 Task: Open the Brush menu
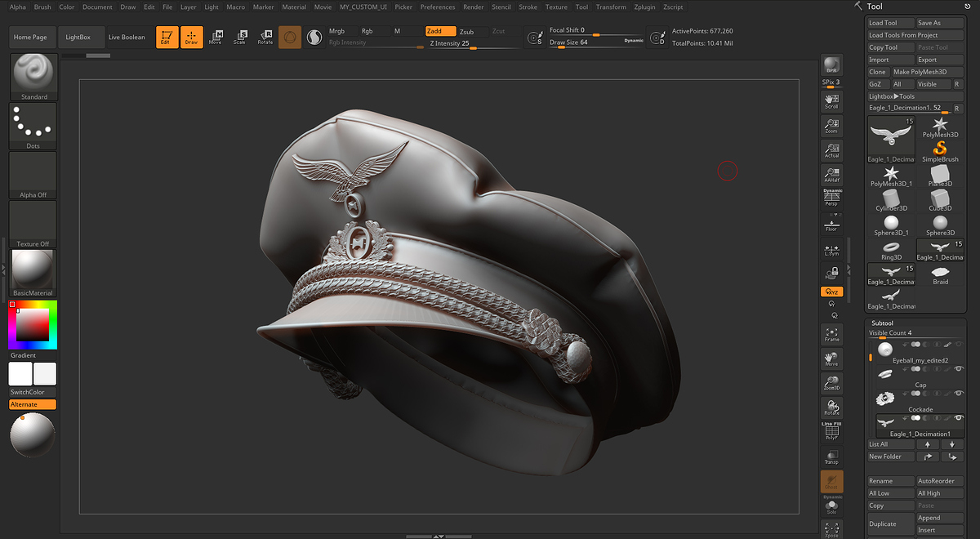coord(42,7)
